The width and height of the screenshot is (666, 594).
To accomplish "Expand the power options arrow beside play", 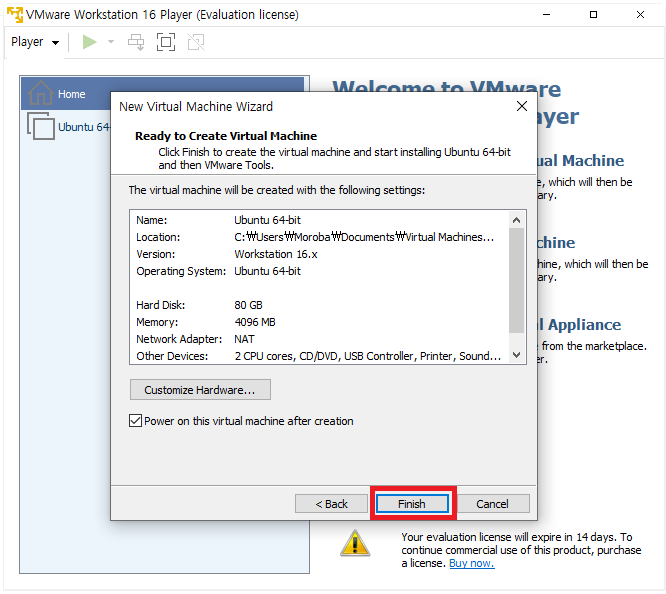I will pyautogui.click(x=111, y=42).
